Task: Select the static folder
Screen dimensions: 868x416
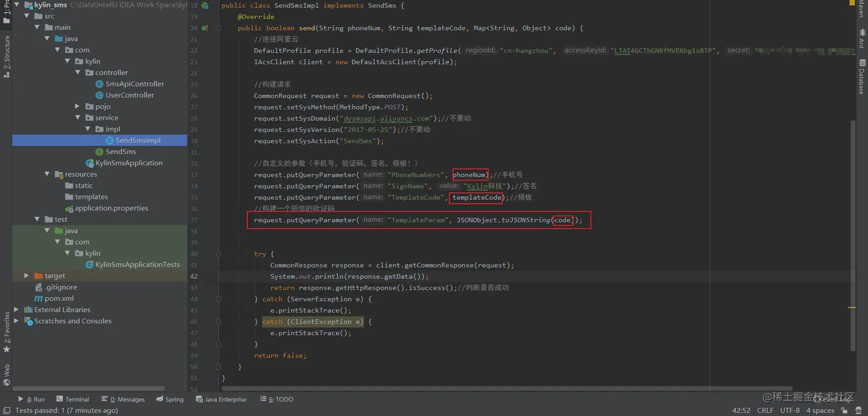Action: click(79, 185)
